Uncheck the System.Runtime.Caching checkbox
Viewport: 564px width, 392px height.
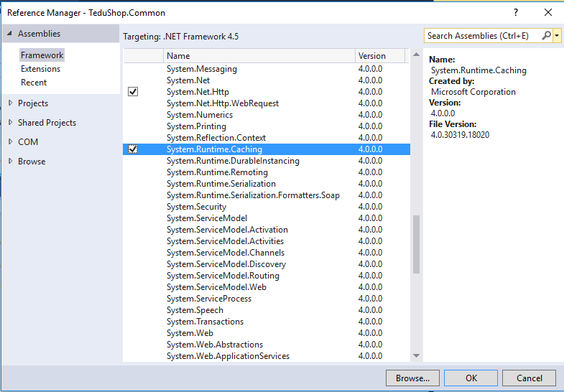coord(133,149)
